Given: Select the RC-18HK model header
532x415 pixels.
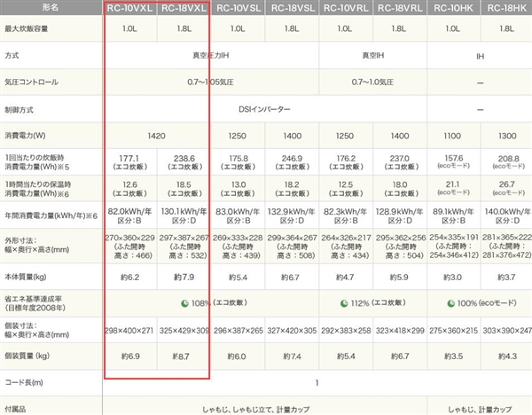Looking at the screenshot, I should [503, 8].
